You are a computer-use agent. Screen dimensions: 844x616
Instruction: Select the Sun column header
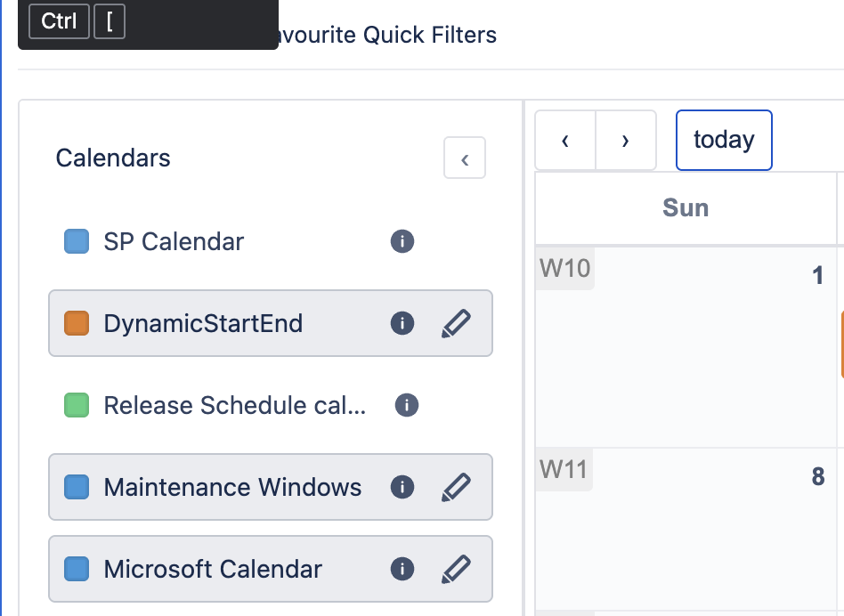click(686, 207)
